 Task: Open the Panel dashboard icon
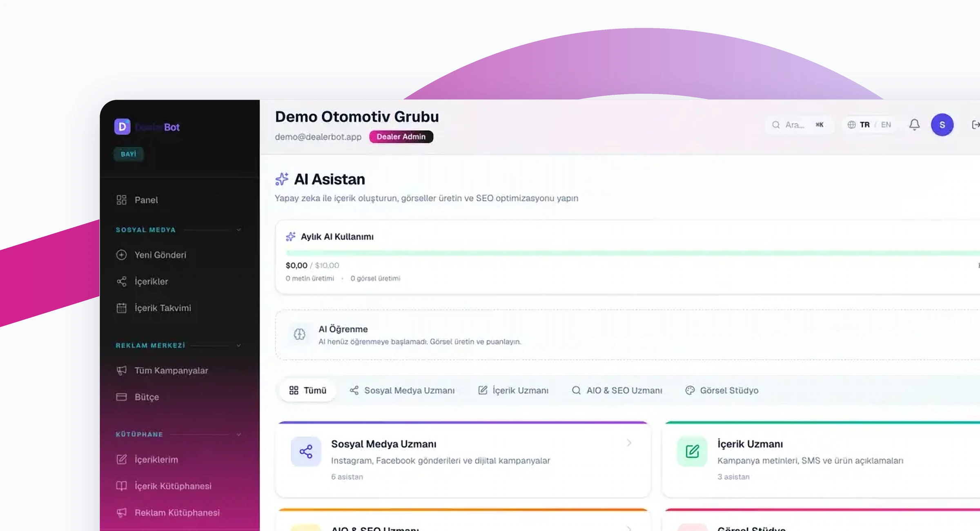[121, 200]
